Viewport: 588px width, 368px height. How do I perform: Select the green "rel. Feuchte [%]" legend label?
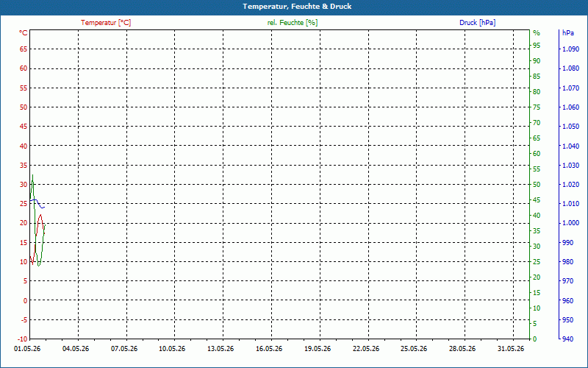293,23
